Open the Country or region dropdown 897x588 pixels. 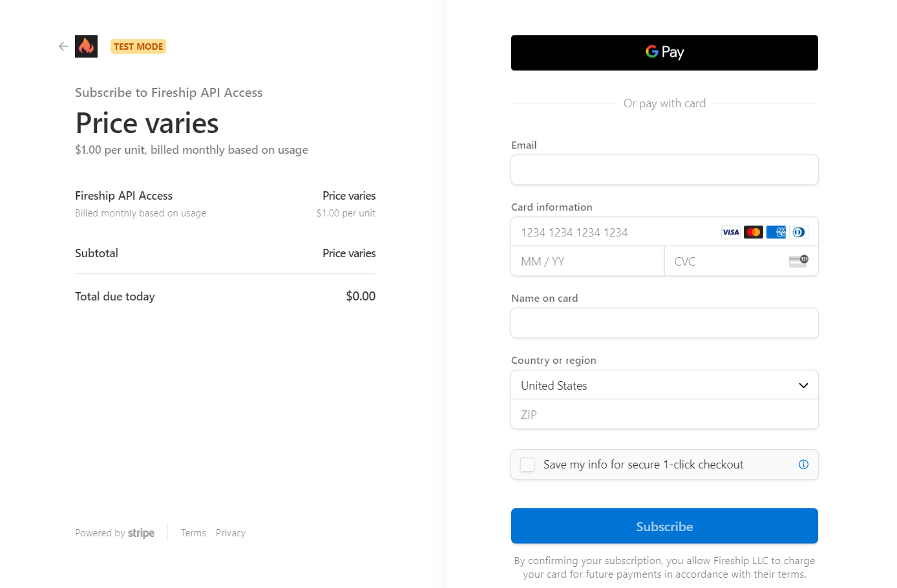(664, 384)
